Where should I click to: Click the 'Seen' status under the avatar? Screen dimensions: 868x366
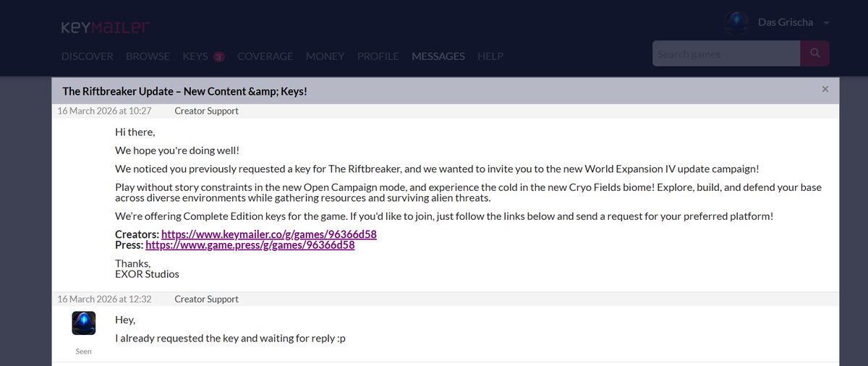(84, 352)
